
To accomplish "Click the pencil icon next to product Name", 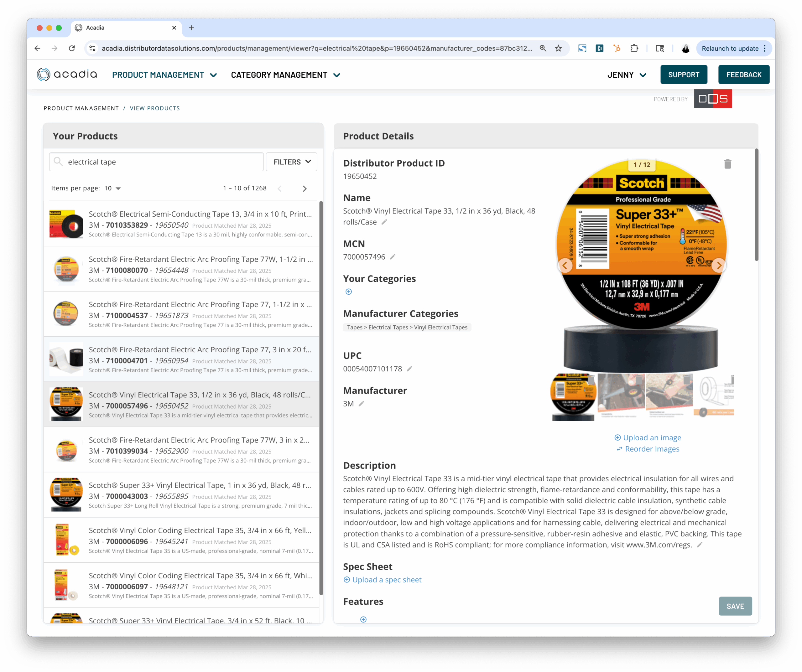I will (384, 222).
